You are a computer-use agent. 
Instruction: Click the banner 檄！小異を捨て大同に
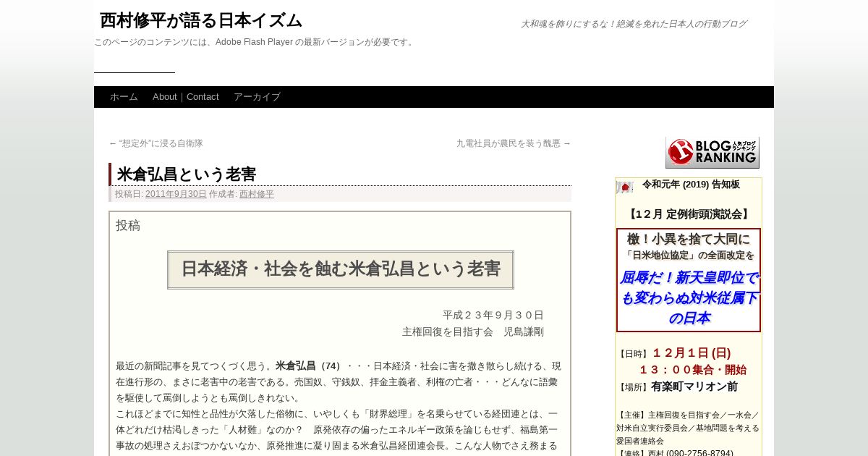689,239
